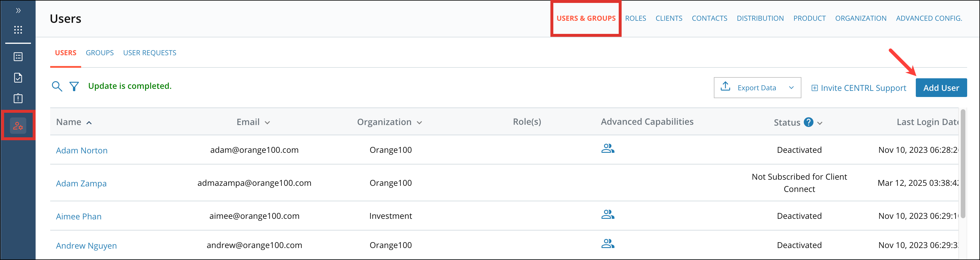Click the Advanced Capabilities column header

(647, 122)
